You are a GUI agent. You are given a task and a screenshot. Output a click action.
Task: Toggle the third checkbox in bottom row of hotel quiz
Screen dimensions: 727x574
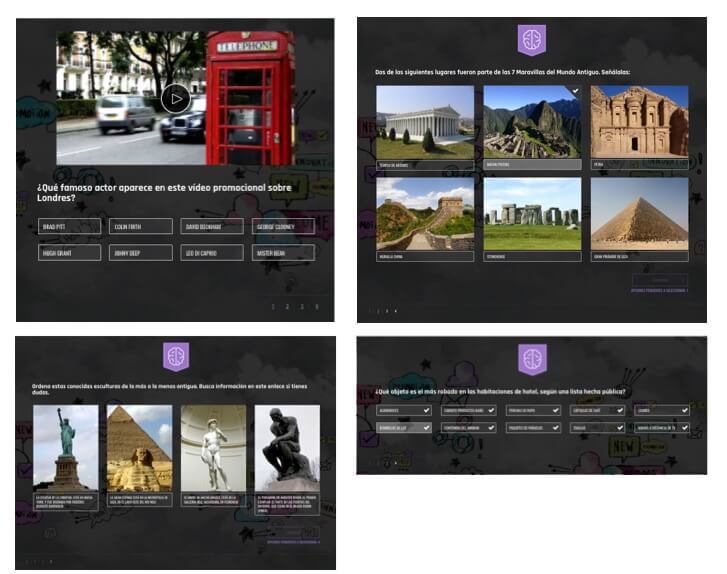click(x=555, y=428)
